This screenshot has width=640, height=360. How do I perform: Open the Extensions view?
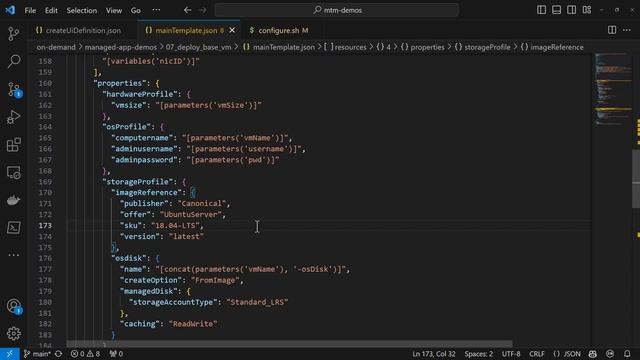[14, 144]
